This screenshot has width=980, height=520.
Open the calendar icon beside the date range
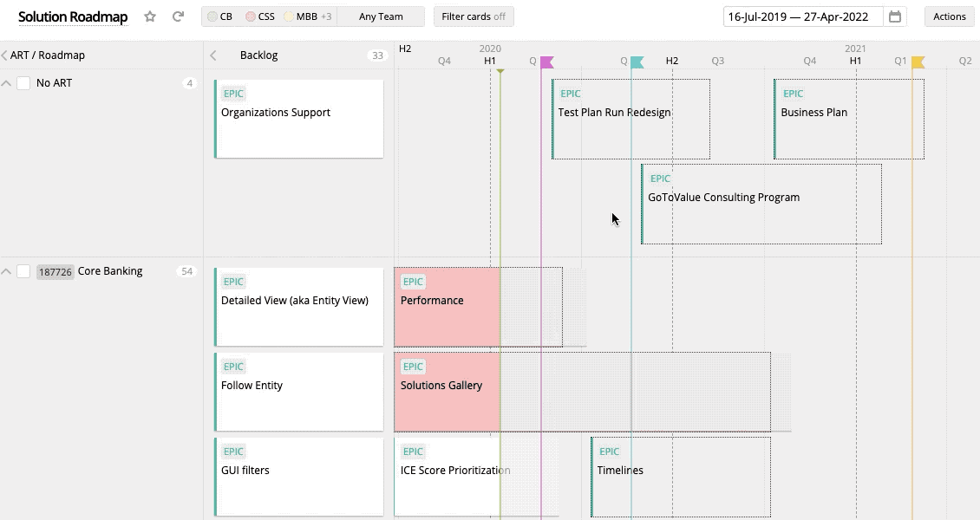coord(896,16)
